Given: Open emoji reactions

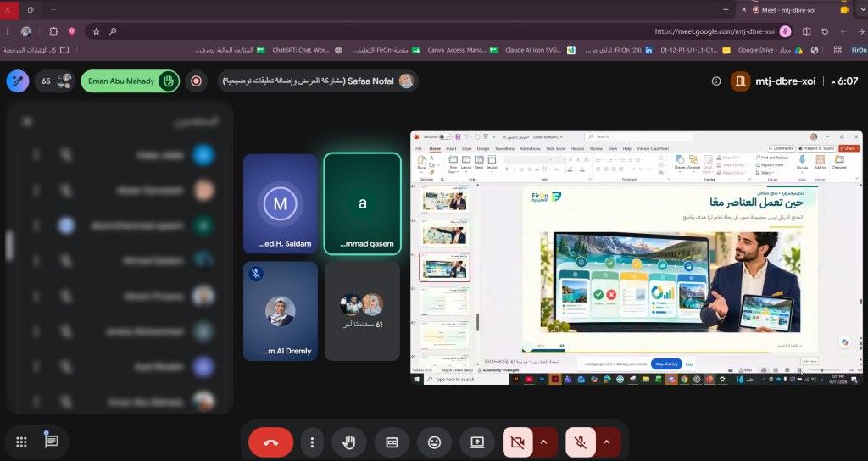Looking at the screenshot, I should coord(435,442).
